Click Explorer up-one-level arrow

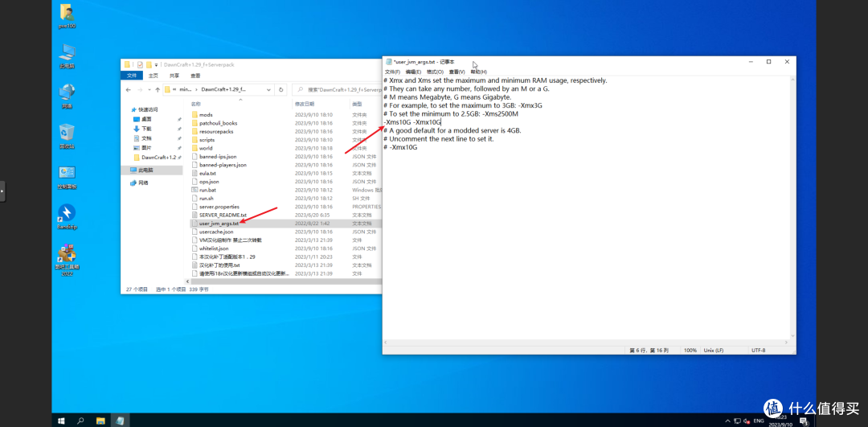tap(158, 89)
